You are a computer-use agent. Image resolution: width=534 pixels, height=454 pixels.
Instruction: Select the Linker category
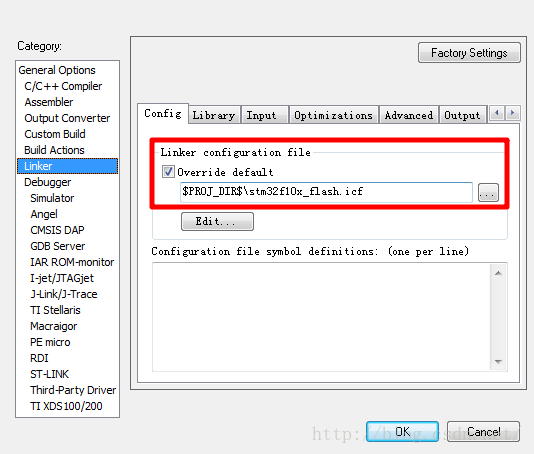[67, 166]
